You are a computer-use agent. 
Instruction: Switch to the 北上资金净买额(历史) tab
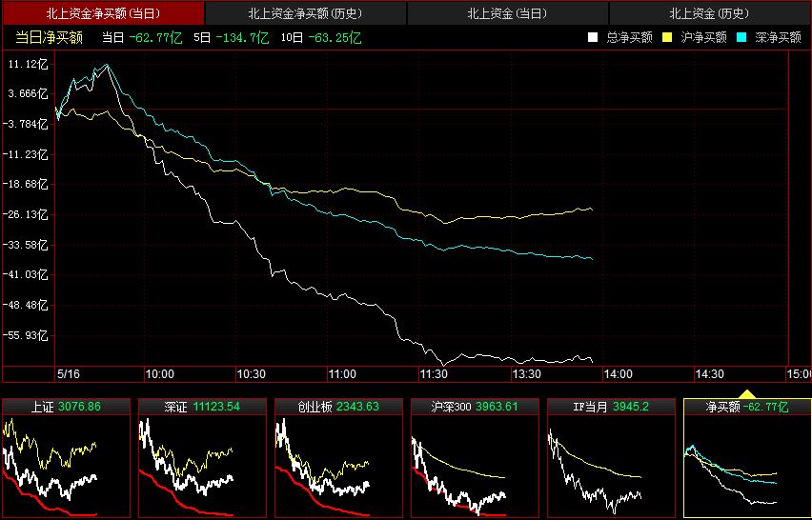(x=305, y=13)
